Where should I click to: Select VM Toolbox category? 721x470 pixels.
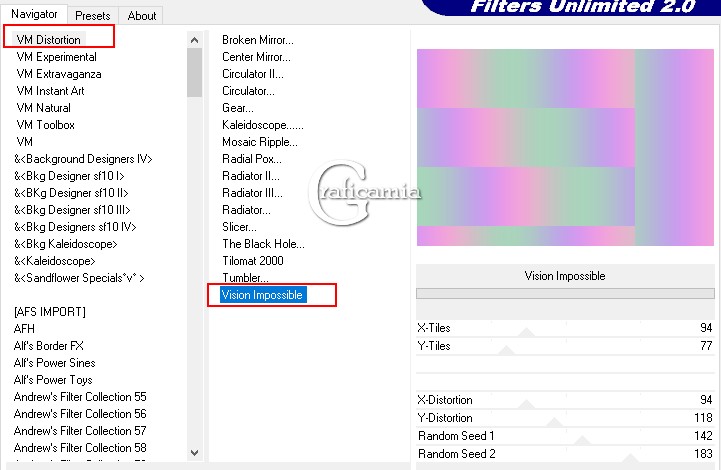coord(45,125)
